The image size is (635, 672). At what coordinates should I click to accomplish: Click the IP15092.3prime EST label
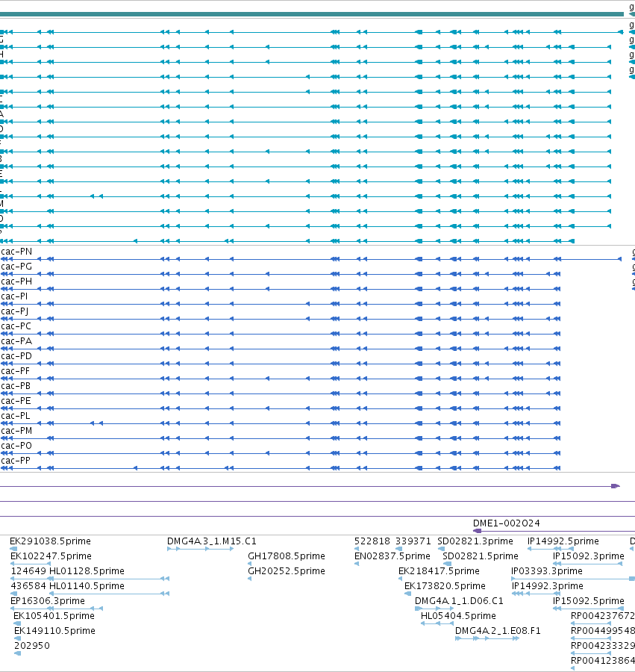pos(588,556)
